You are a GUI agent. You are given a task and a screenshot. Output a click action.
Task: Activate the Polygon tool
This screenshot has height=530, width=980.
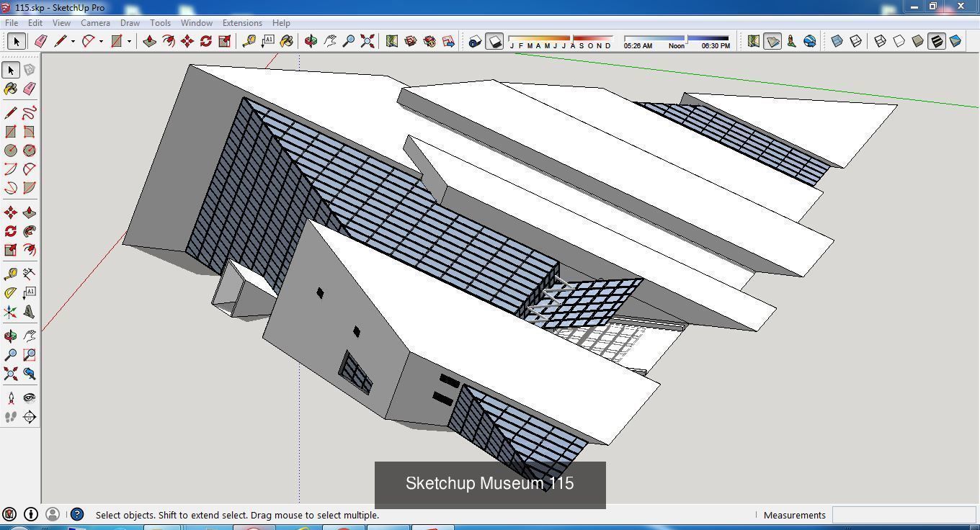pos(30,151)
